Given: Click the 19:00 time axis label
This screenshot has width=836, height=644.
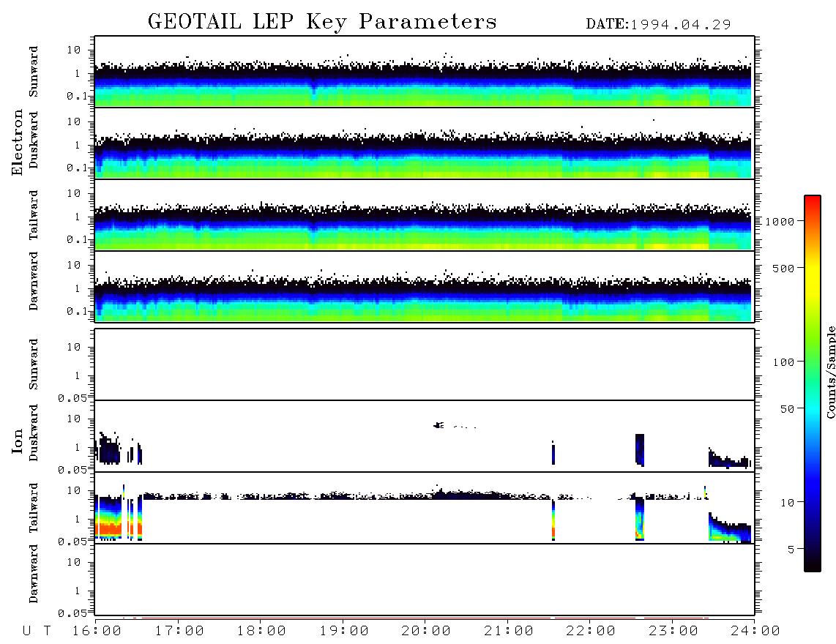Looking at the screenshot, I should click(x=344, y=631).
